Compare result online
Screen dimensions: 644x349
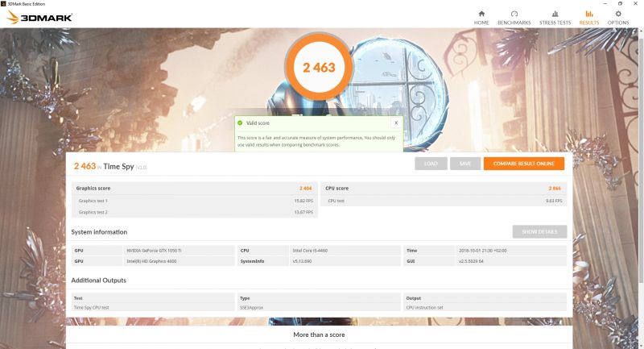pyautogui.click(x=524, y=164)
